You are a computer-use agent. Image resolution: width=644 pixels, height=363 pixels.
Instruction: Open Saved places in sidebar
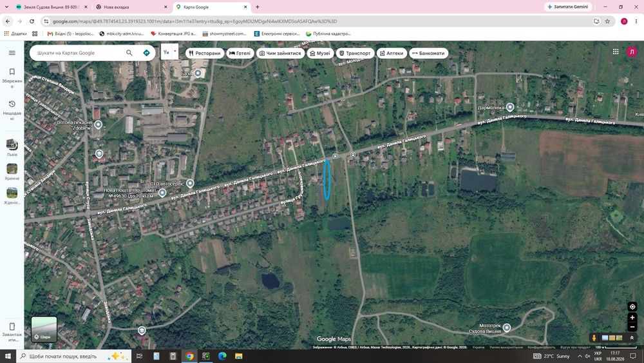[x=12, y=78]
